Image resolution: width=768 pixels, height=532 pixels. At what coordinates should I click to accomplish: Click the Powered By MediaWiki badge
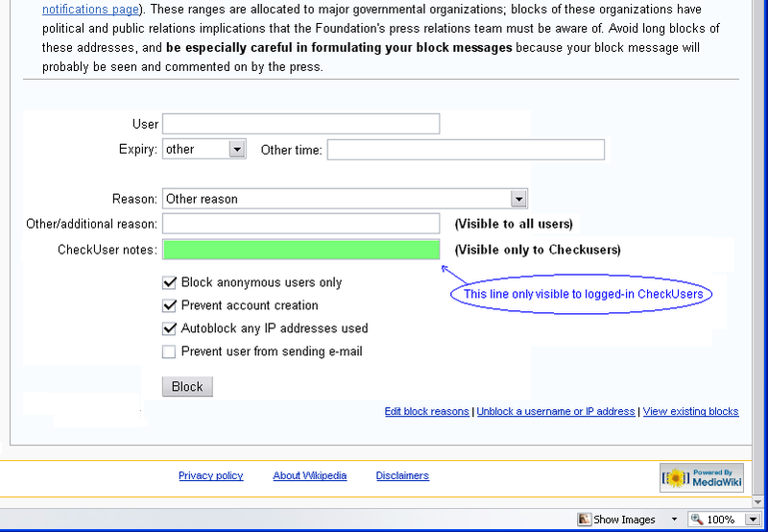(702, 477)
